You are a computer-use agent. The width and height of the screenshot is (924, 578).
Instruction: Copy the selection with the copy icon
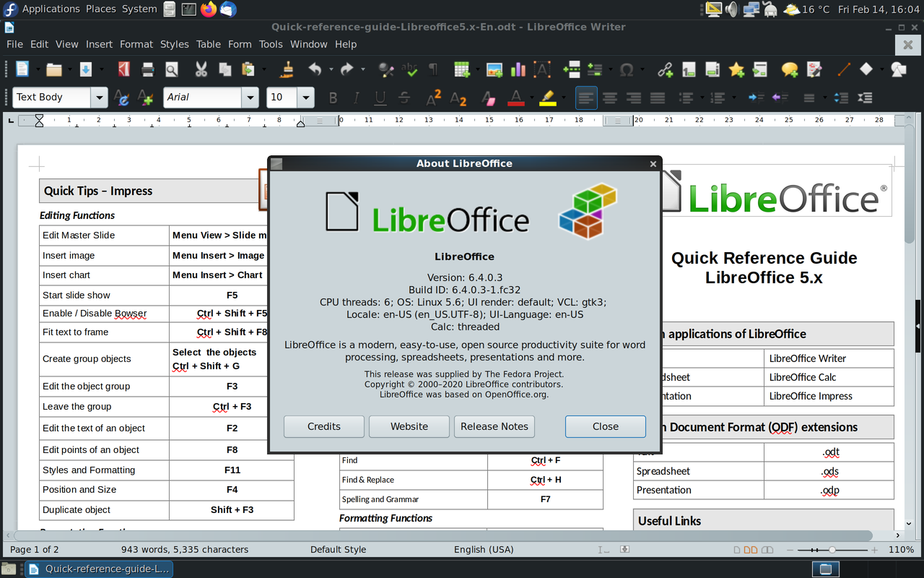pyautogui.click(x=225, y=69)
